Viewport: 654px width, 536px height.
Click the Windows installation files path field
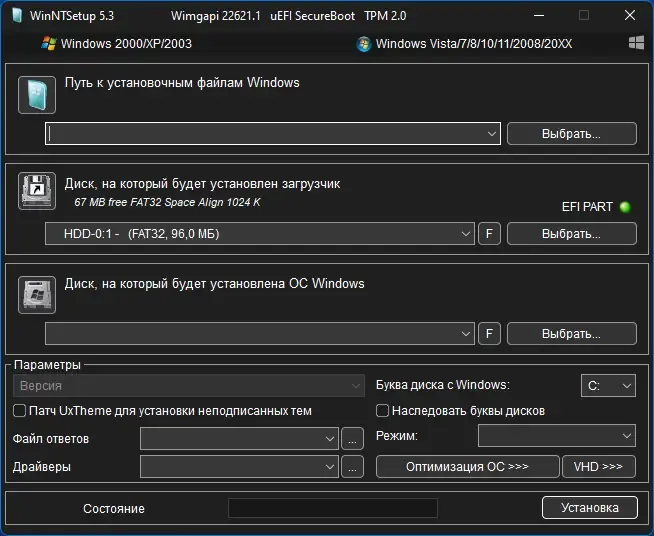click(273, 133)
